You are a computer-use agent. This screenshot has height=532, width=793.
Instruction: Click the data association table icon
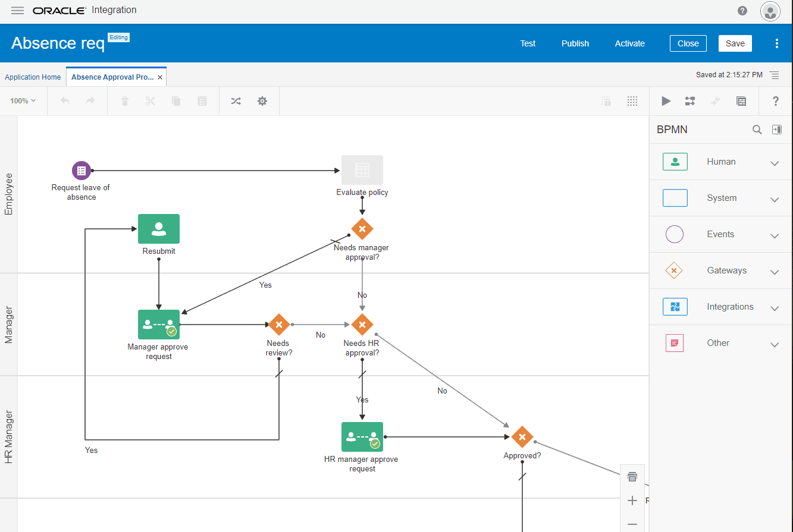click(741, 101)
